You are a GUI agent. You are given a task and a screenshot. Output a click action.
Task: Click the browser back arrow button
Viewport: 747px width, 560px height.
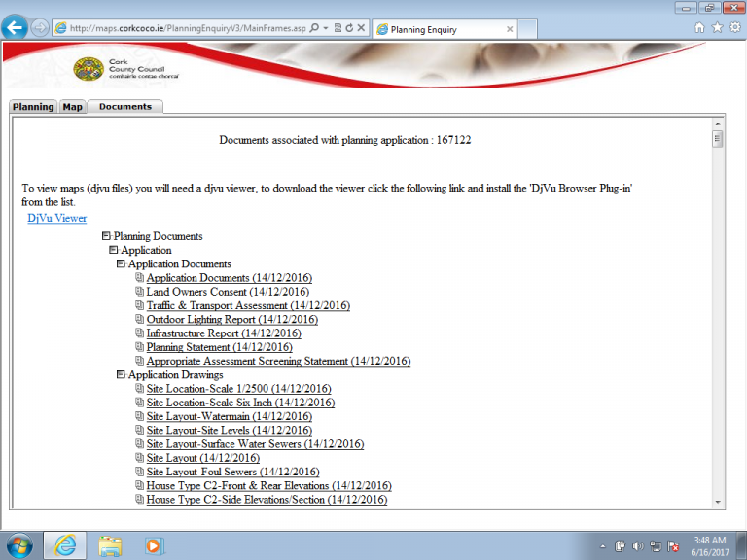pyautogui.click(x=15, y=28)
